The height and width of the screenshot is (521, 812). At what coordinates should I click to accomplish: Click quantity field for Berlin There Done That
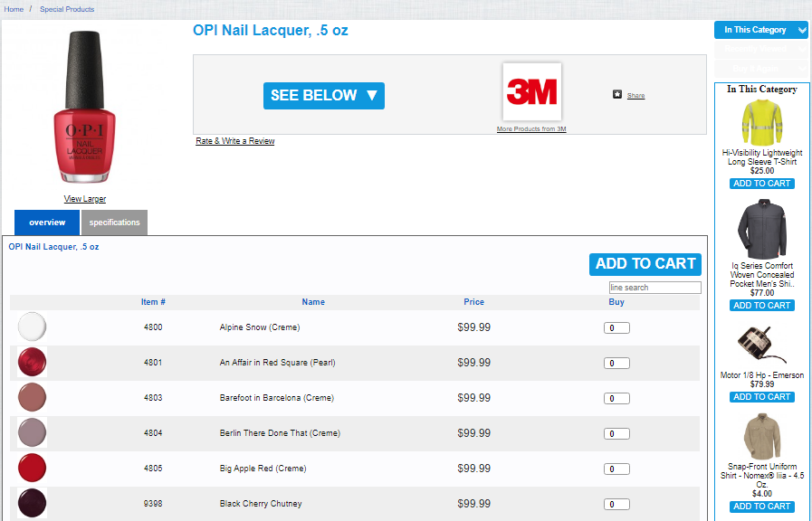[x=616, y=433]
